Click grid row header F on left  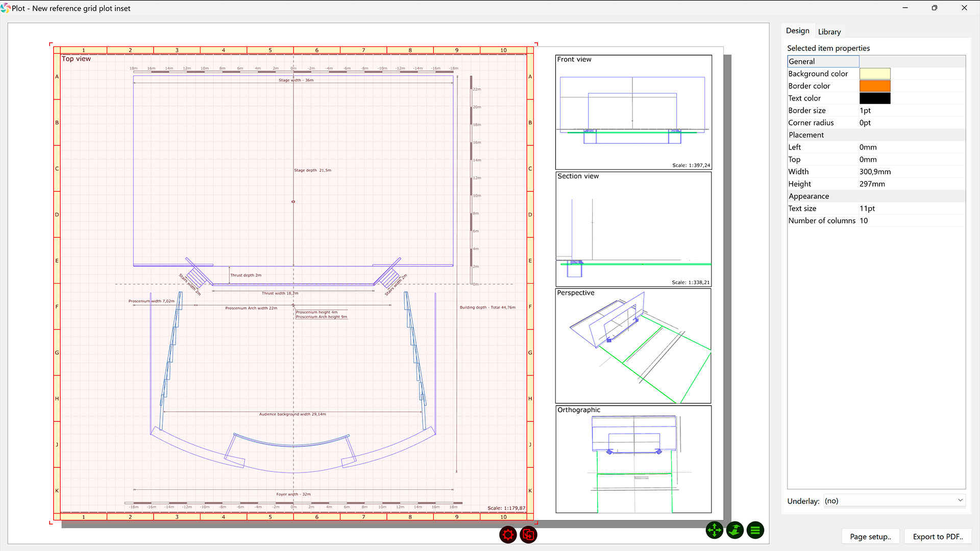pos(57,307)
